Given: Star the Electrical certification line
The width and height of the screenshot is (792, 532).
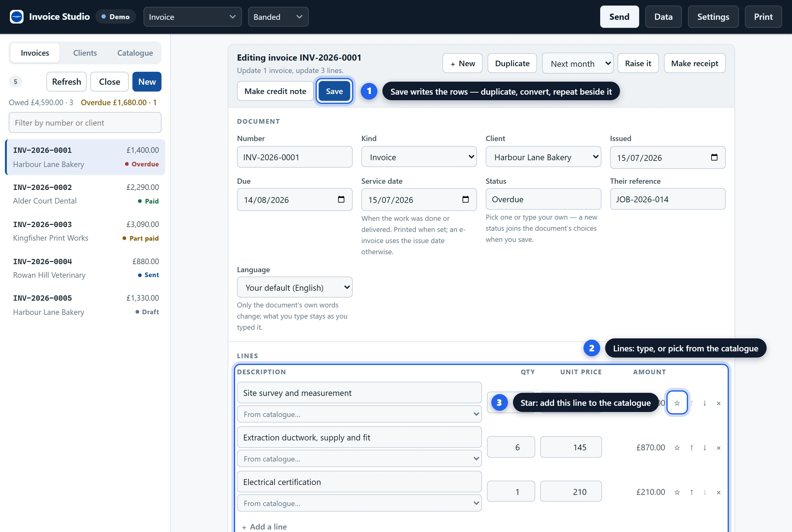Looking at the screenshot, I should [x=677, y=491].
